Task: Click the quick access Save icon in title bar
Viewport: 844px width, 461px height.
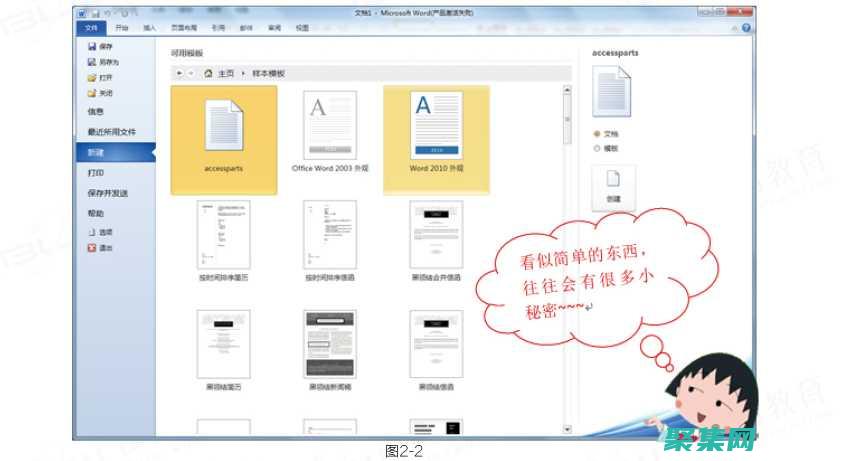Action: click(96, 13)
